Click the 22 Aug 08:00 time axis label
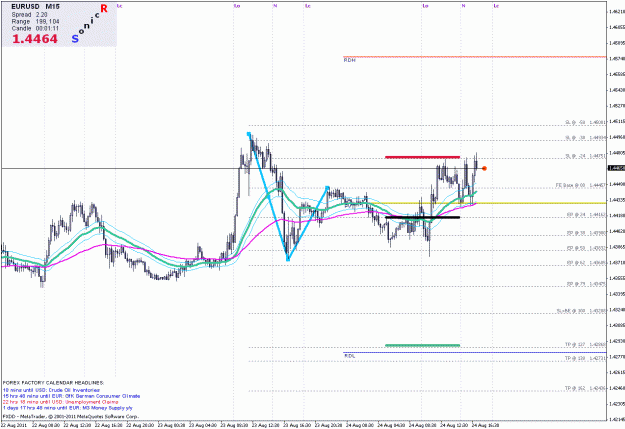Screen dimensions: 625x429 (x=45, y=425)
